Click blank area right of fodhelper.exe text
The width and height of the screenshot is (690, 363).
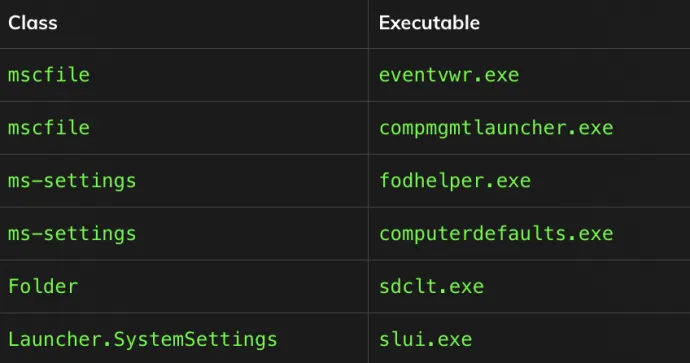612,181
